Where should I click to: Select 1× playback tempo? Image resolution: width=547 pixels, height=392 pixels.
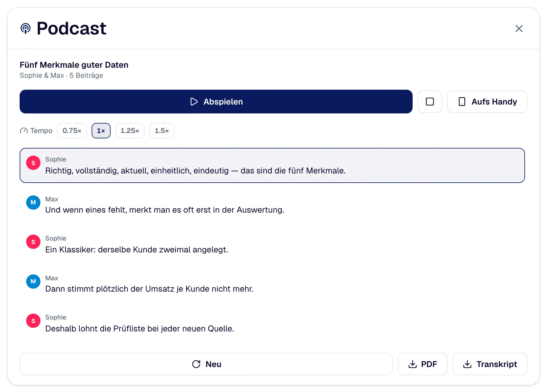tap(101, 131)
